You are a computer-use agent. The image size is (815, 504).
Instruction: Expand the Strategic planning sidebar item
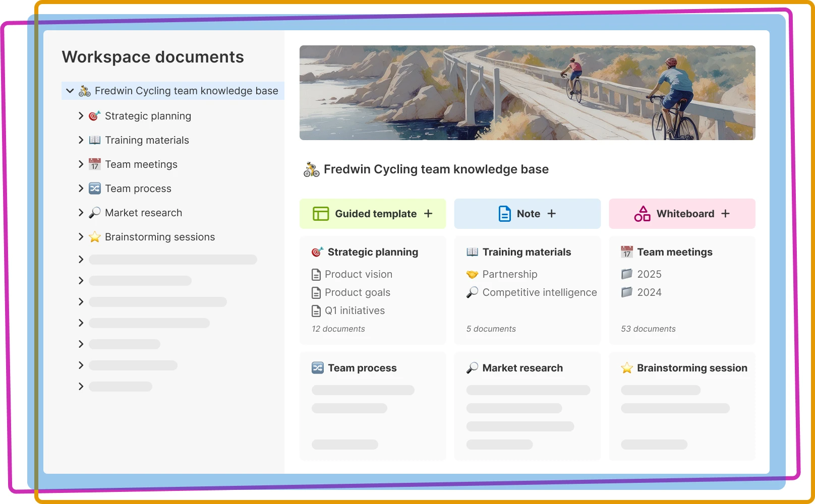click(81, 115)
